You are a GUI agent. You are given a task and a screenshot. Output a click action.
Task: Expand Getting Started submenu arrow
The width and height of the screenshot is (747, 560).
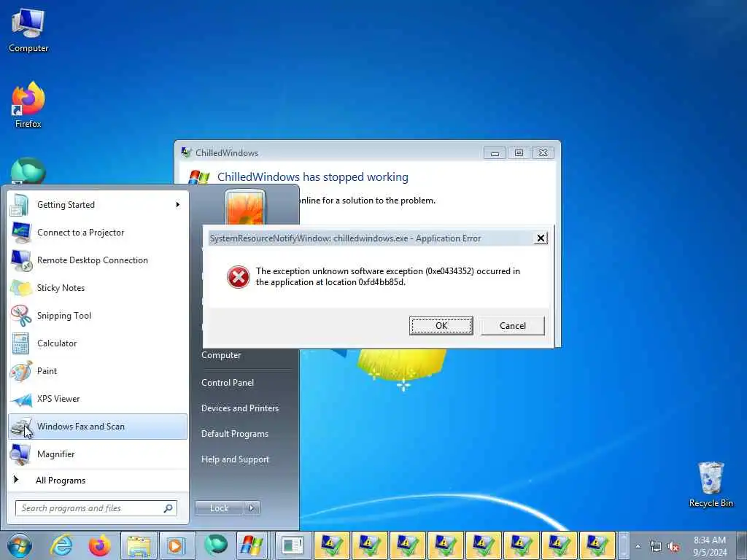click(178, 205)
